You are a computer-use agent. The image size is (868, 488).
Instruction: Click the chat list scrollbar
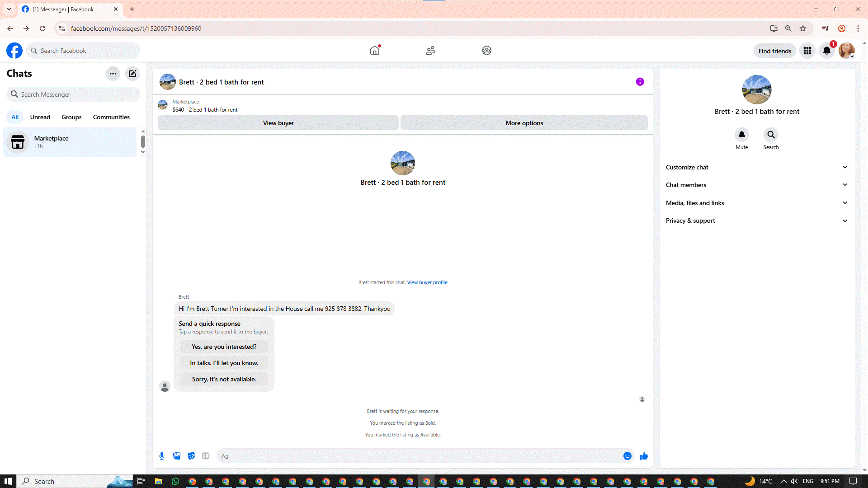click(x=143, y=142)
